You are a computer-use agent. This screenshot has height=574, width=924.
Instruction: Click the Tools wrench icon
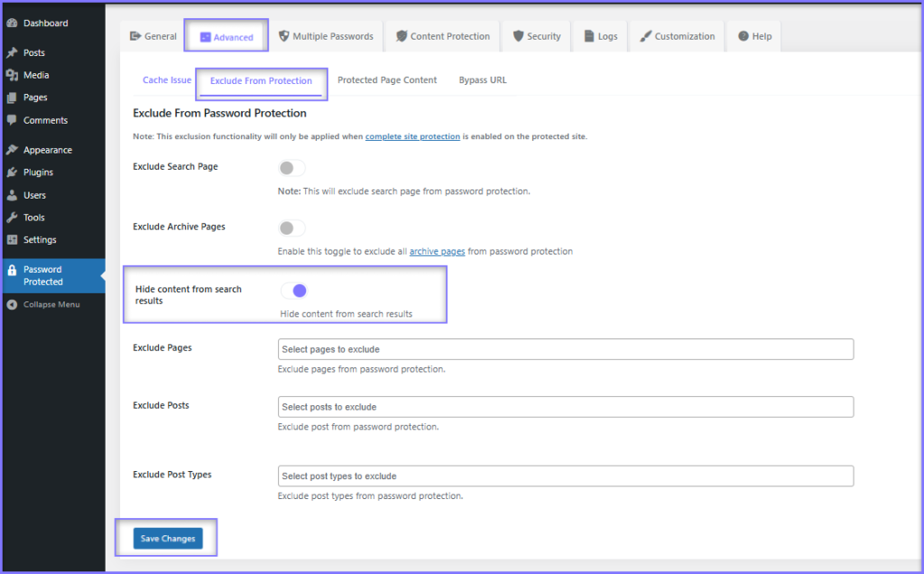(x=12, y=218)
